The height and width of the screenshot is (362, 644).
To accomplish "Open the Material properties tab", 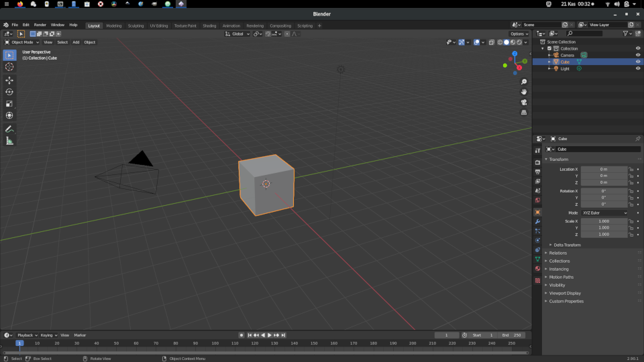I will pyautogui.click(x=537, y=269).
